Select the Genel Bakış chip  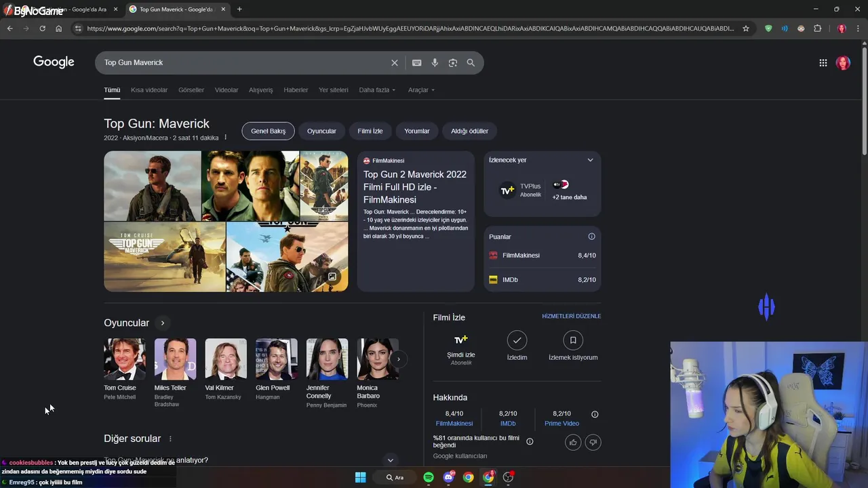tap(268, 131)
